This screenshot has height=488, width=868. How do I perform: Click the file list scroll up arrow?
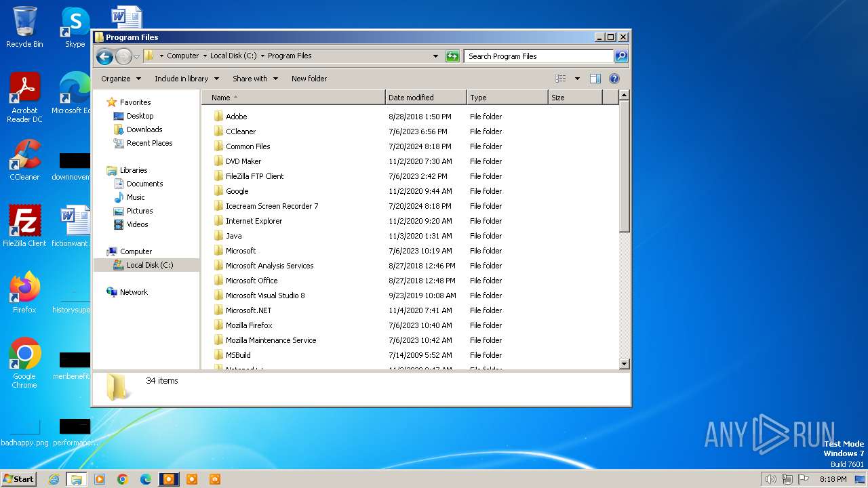[x=625, y=96]
